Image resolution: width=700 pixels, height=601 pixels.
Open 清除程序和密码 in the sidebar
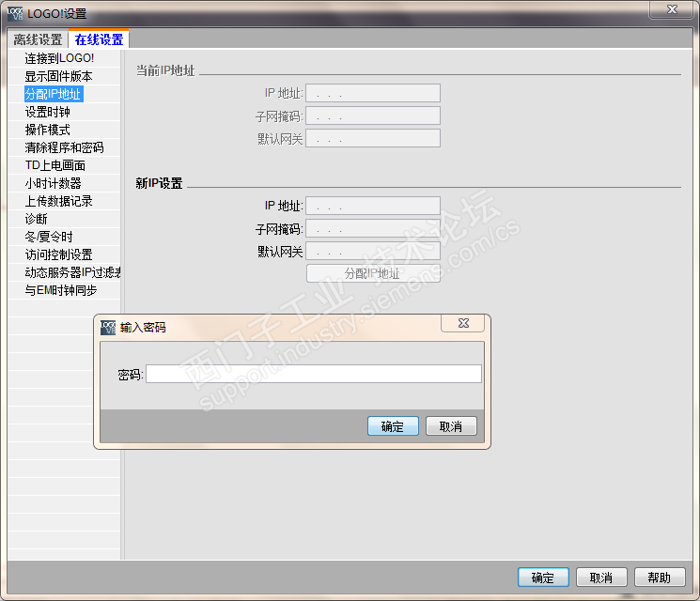(x=64, y=147)
